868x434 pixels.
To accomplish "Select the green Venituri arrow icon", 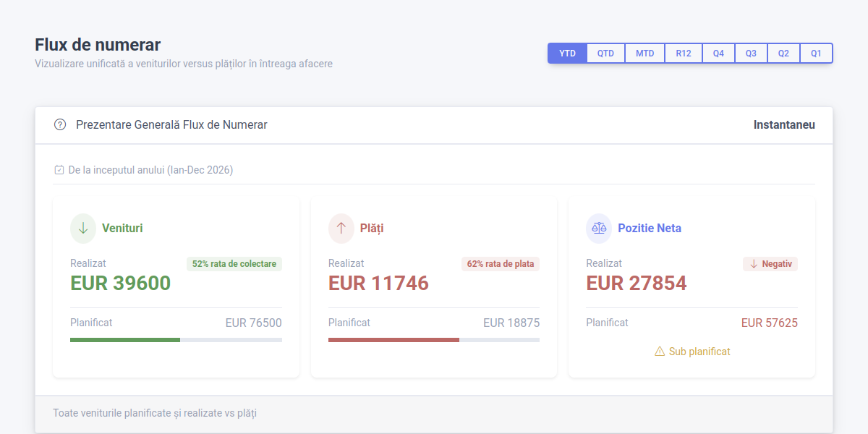I will (x=83, y=228).
